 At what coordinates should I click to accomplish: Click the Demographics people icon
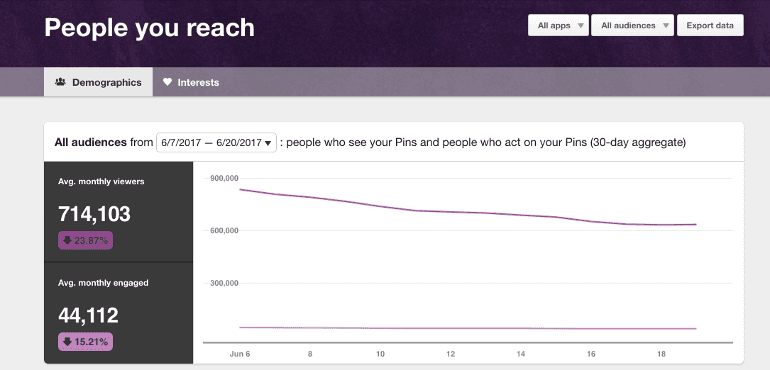pos(60,82)
